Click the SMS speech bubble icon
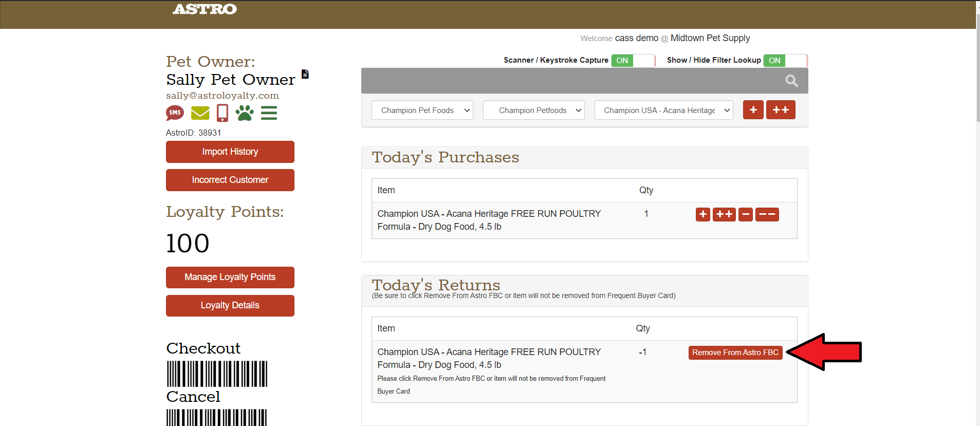The height and width of the screenshot is (426, 980). (x=175, y=113)
